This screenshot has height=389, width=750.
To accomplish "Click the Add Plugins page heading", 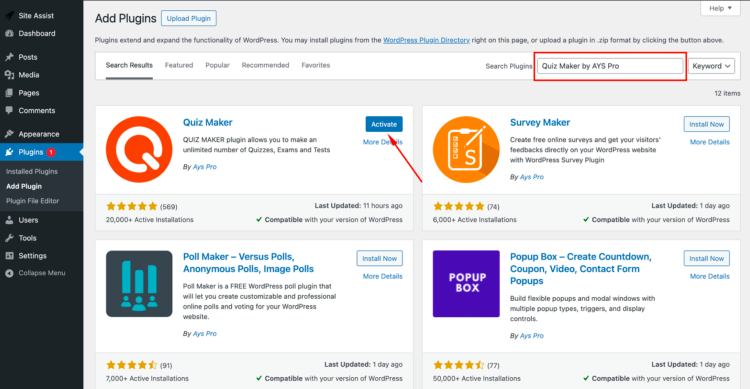I will (x=125, y=18).
